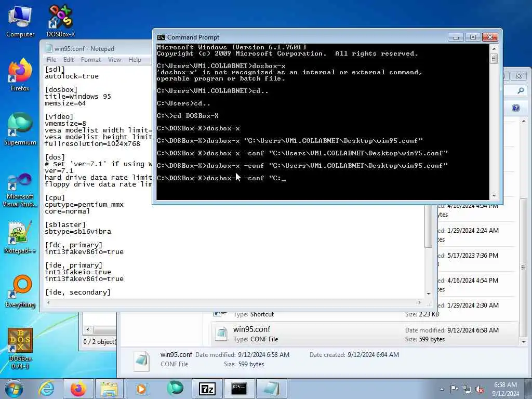Click Command Prompt vertical scroll thumb
The image size is (532, 399).
coord(494,59)
